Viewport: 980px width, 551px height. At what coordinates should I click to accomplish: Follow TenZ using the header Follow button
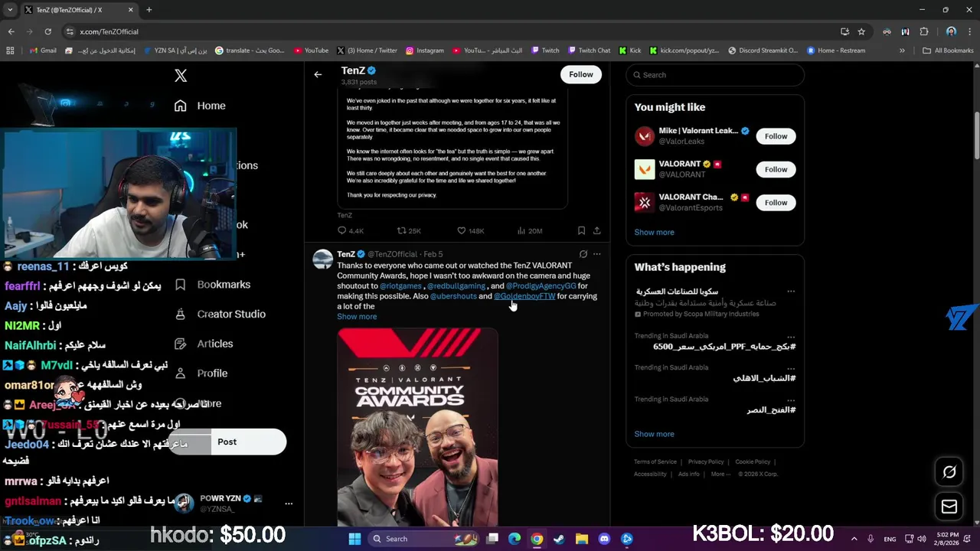pyautogui.click(x=580, y=74)
